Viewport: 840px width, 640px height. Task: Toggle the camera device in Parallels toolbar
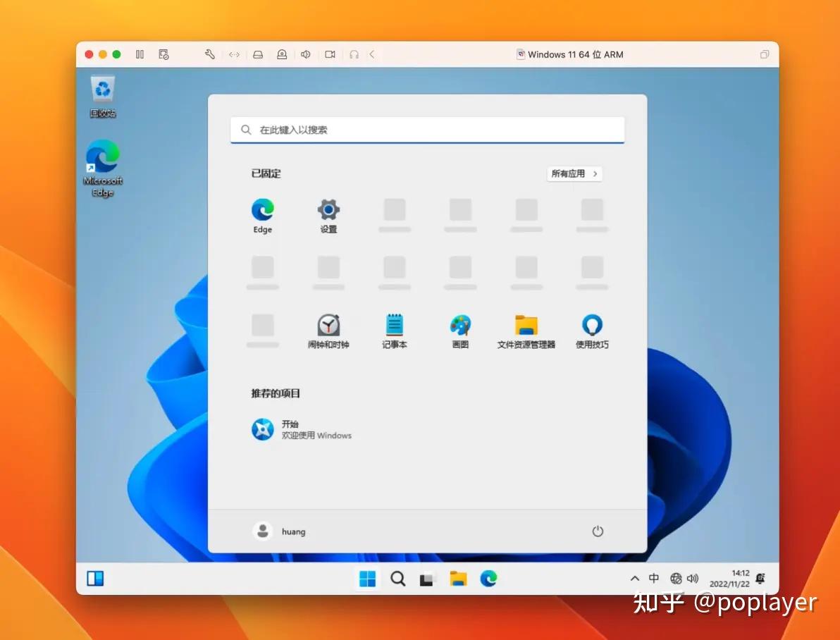(x=330, y=54)
